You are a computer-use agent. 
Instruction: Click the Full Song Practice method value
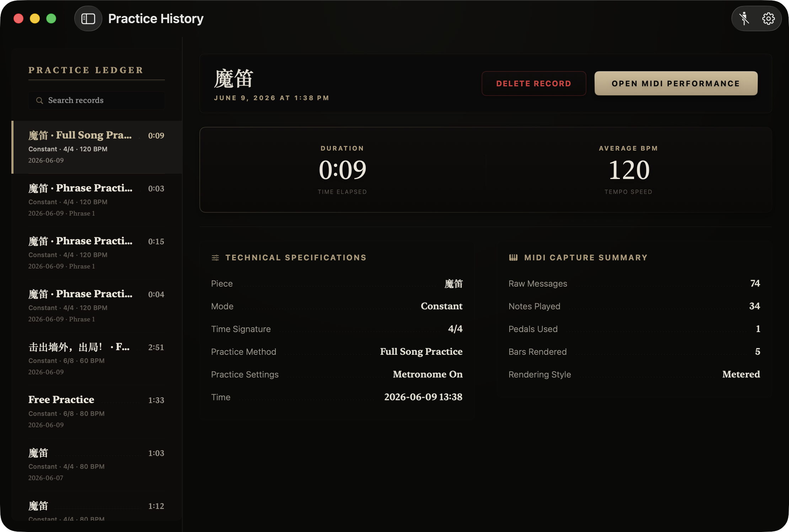click(x=421, y=352)
